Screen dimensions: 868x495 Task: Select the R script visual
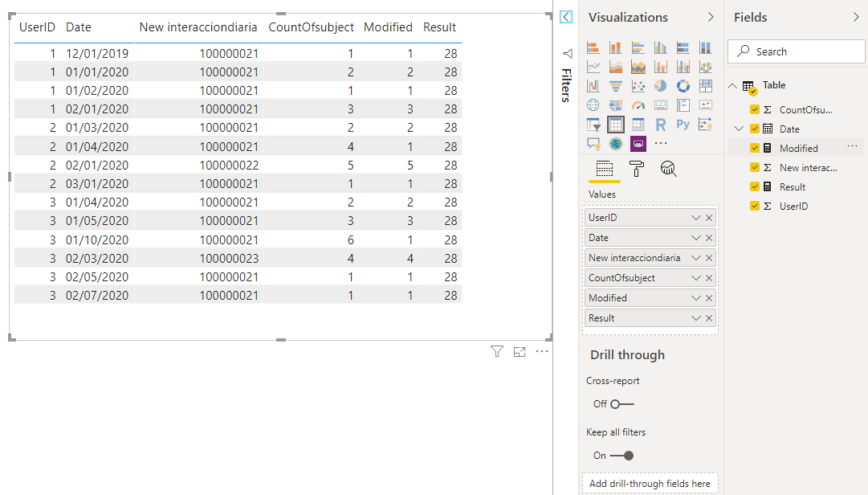[660, 125]
